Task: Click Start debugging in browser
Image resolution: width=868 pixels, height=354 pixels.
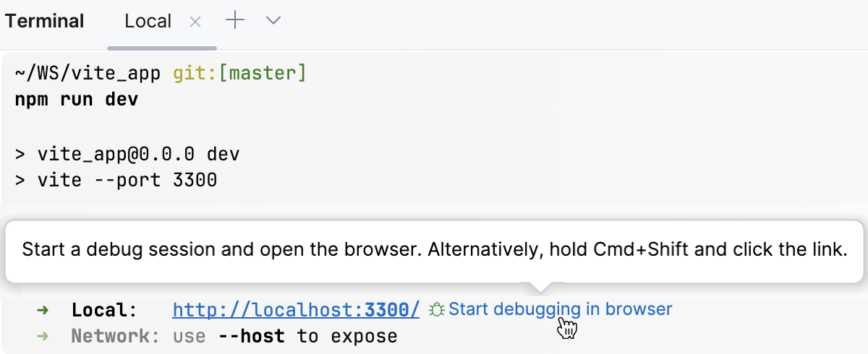Action: pos(561,309)
